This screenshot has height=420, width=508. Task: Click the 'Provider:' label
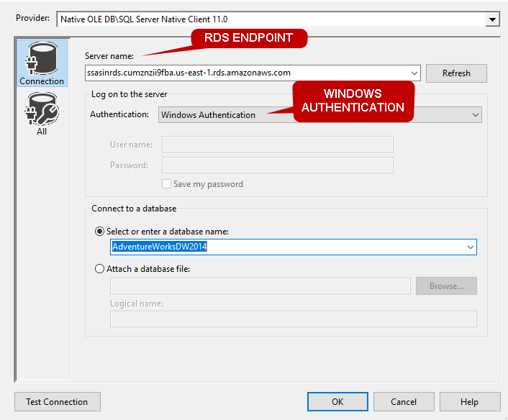[32, 18]
